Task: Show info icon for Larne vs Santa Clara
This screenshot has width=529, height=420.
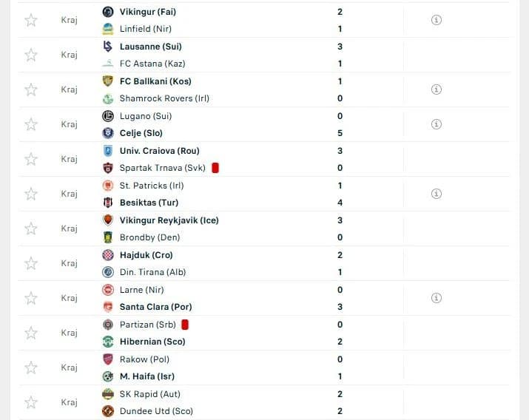Action: click(x=437, y=298)
